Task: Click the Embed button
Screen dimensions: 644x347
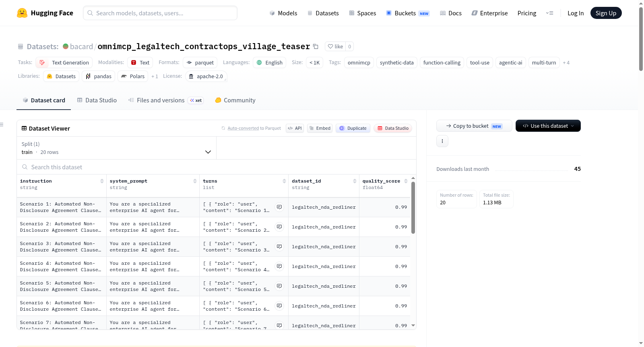Action: tap(320, 128)
